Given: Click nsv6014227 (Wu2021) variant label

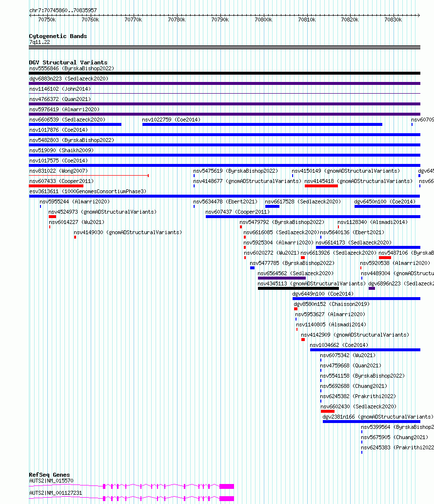Looking at the screenshot, I should [77, 223].
